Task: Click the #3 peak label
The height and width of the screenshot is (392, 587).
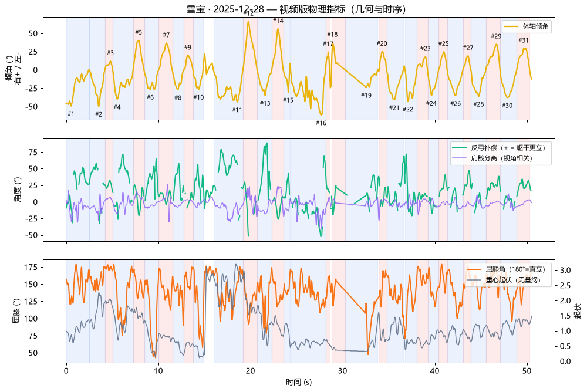Action: point(110,53)
